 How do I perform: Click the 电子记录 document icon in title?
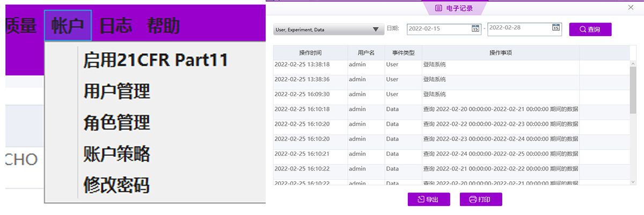438,8
